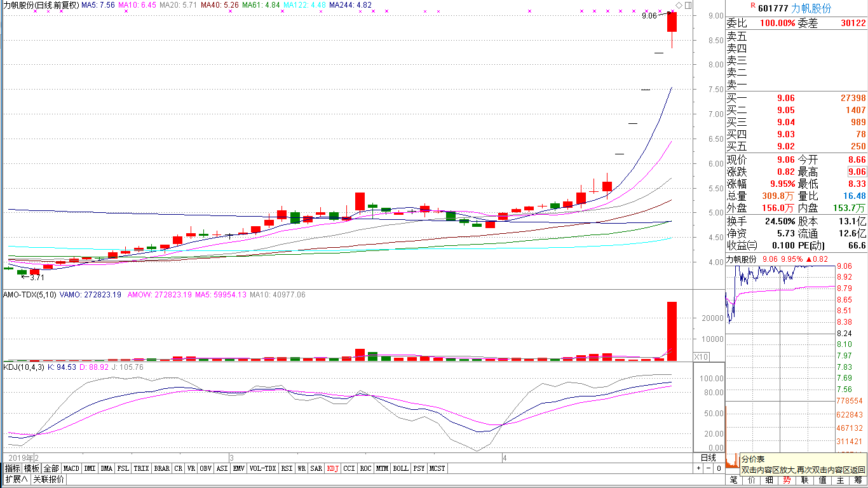Open the 笔 tab in side panel
The height and width of the screenshot is (488, 868).
coord(733,480)
